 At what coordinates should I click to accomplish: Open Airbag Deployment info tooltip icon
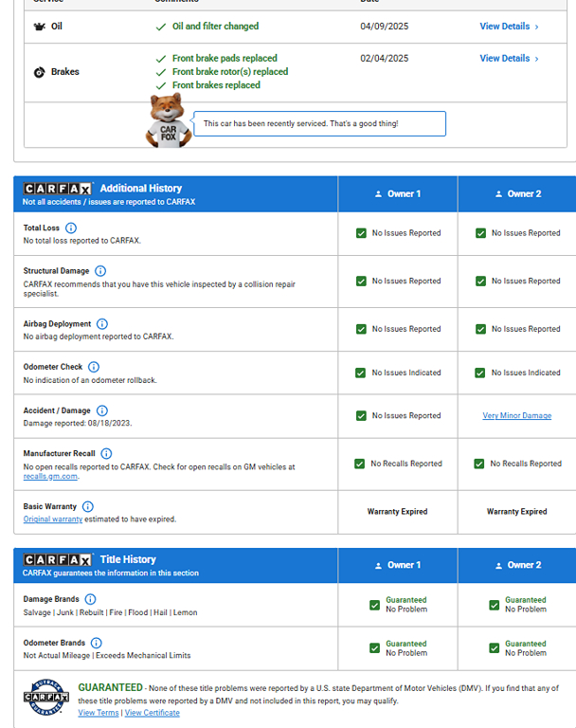click(102, 324)
